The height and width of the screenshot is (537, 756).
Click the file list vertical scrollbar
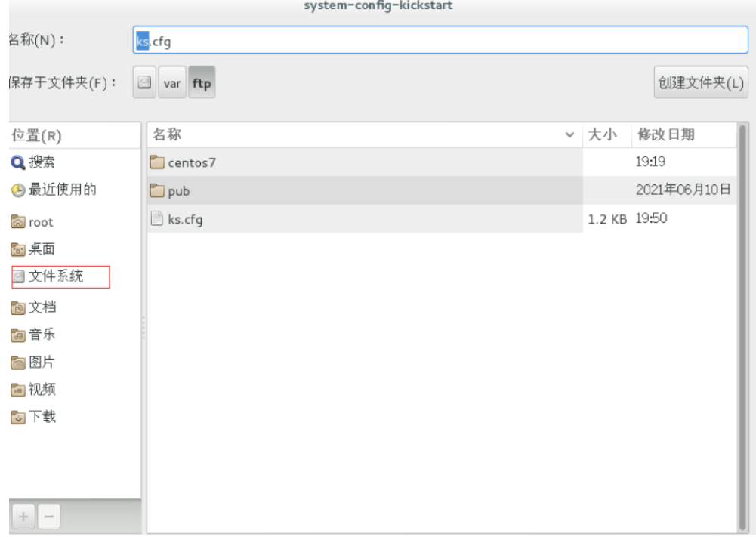[x=742, y=328]
